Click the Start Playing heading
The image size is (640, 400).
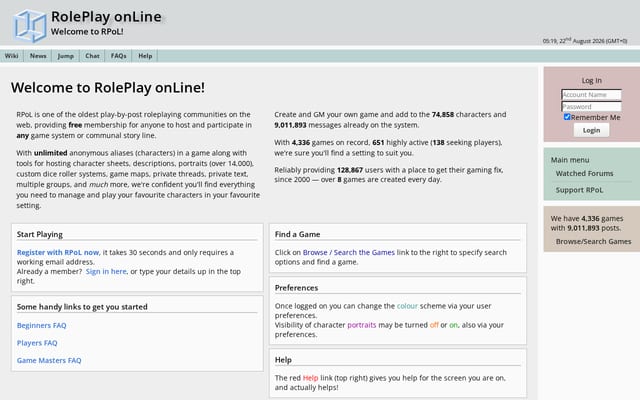[40, 234]
